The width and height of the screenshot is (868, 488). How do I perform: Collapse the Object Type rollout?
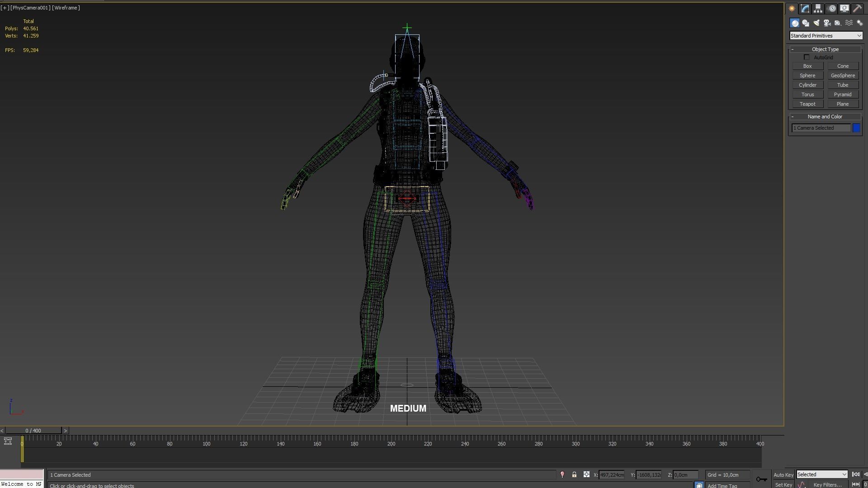click(825, 49)
